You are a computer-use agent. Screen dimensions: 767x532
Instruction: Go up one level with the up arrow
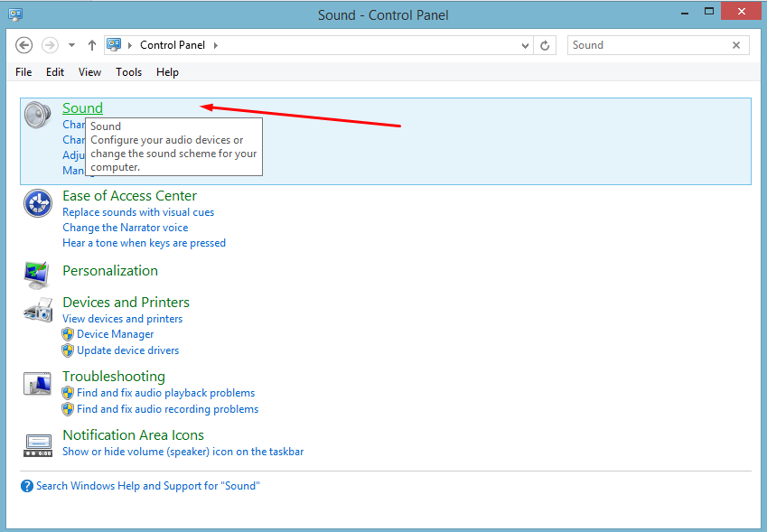[x=91, y=44]
